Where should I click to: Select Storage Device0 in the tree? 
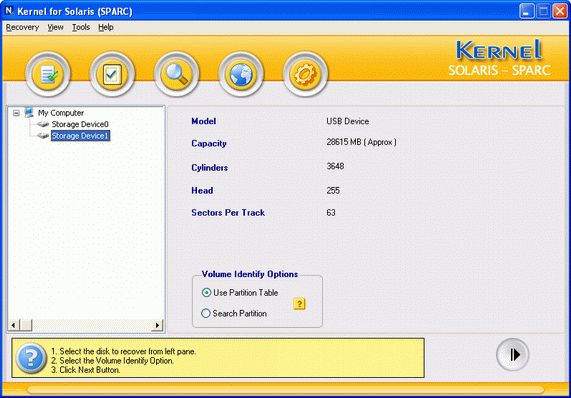point(80,124)
